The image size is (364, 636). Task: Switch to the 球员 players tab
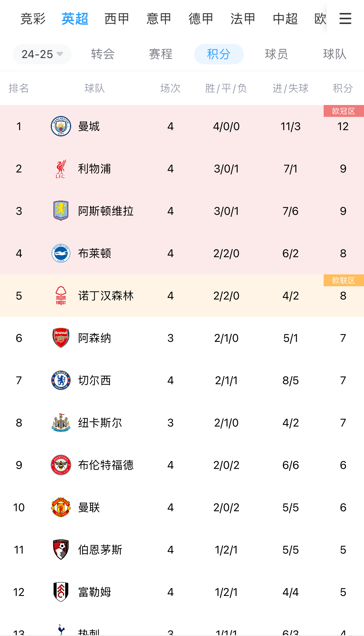[x=276, y=54]
